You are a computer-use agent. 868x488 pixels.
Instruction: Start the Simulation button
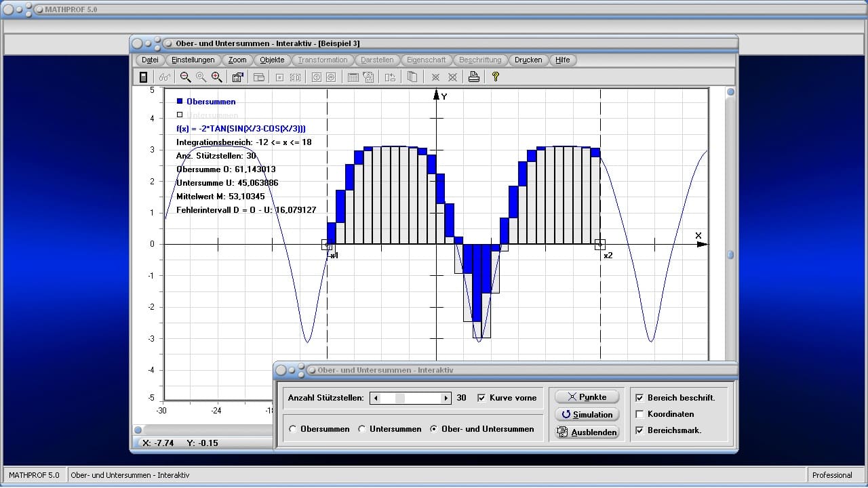coord(587,415)
